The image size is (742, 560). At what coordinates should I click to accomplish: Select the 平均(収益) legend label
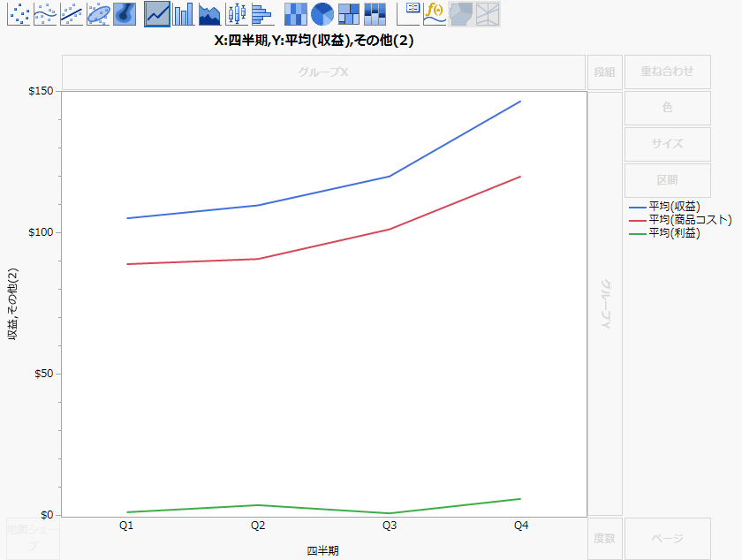(674, 207)
